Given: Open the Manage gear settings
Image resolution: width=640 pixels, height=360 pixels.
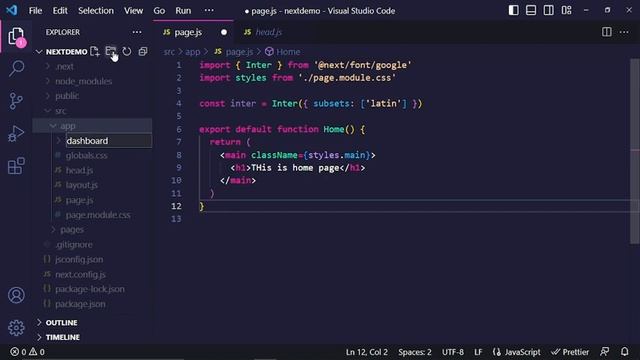Looking at the screenshot, I should [16, 327].
